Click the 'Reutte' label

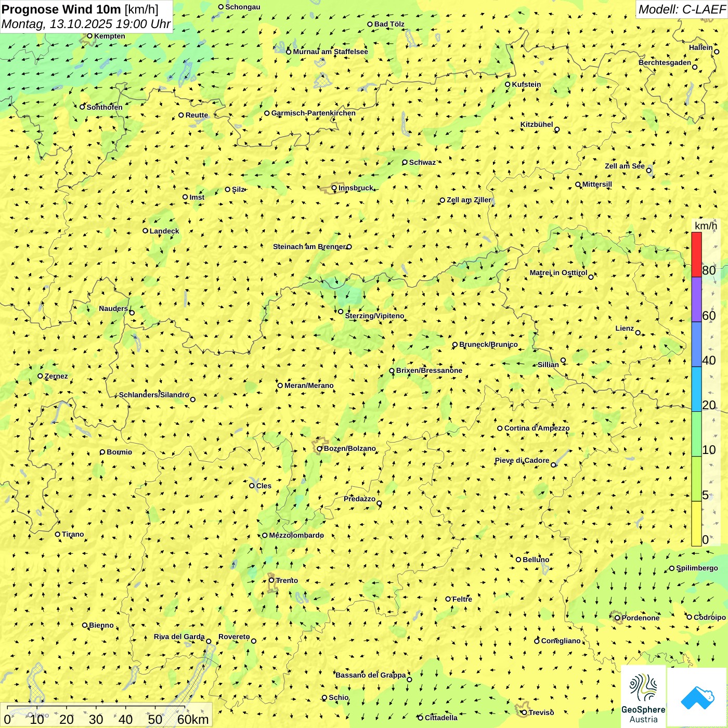point(197,115)
